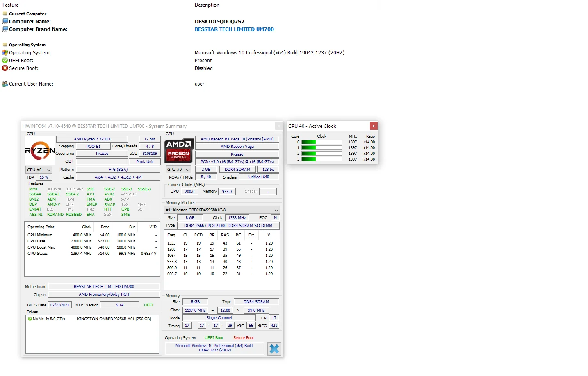Open the GPU #0 selector dropdown
The height and width of the screenshot is (376, 588).
[x=179, y=170]
